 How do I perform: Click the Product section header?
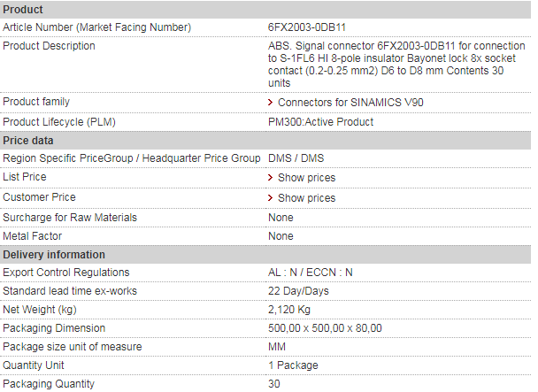(x=265, y=10)
